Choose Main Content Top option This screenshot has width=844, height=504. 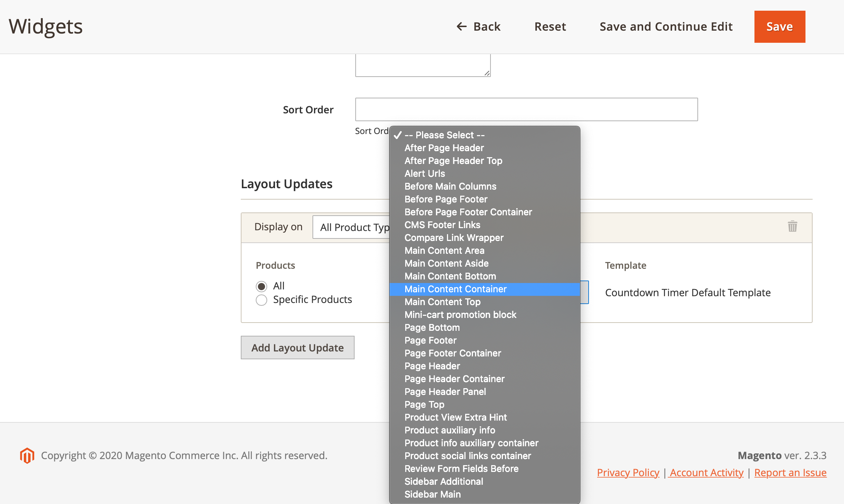[x=484, y=302]
